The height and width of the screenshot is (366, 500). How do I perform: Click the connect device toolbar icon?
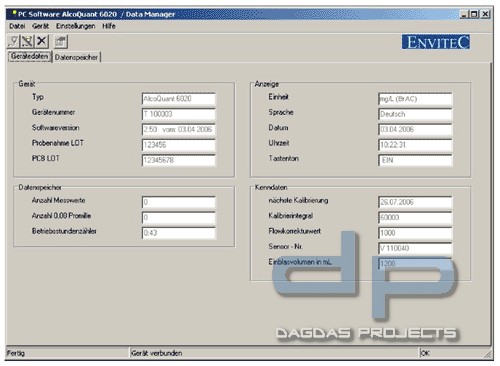(13, 41)
